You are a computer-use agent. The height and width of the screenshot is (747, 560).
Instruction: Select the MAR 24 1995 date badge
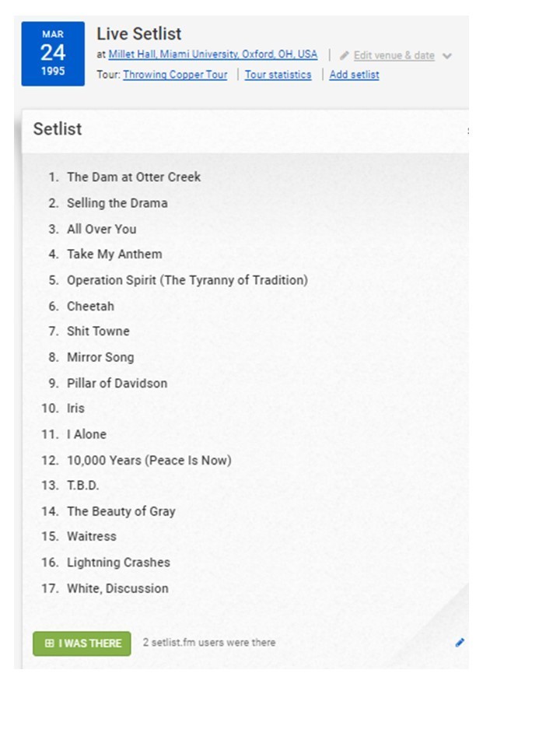[x=53, y=54]
